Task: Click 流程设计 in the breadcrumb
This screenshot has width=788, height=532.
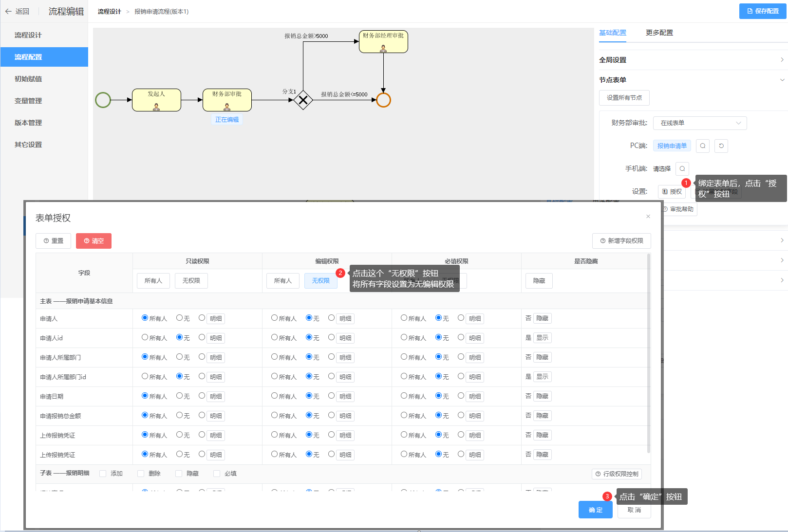Action: [110, 12]
